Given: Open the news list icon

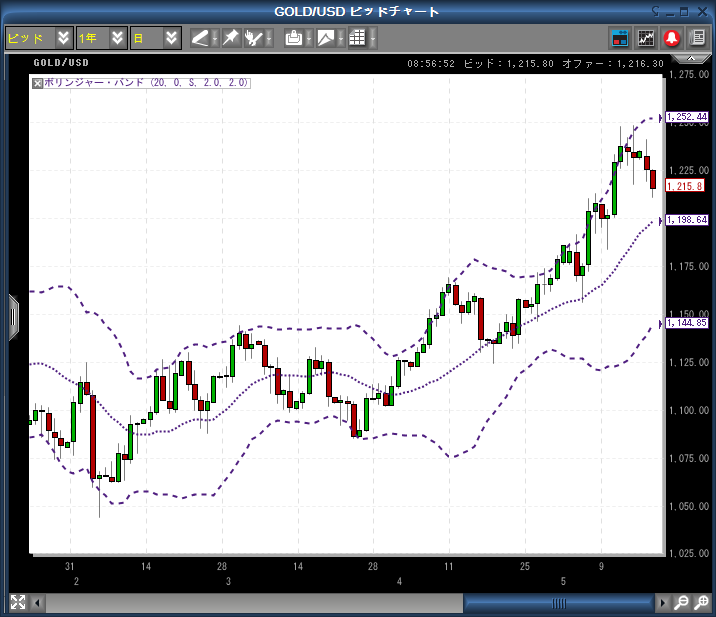Looking at the screenshot, I should (x=697, y=38).
